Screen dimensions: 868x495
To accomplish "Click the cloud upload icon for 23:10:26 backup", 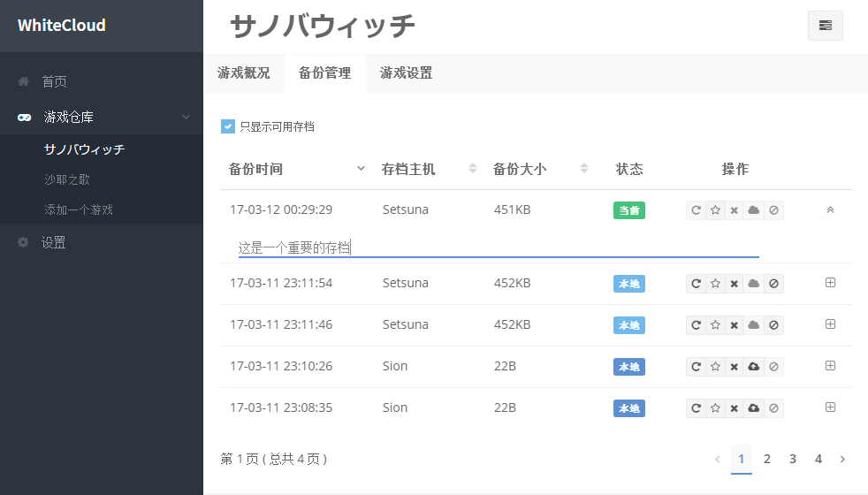I will (x=754, y=367).
